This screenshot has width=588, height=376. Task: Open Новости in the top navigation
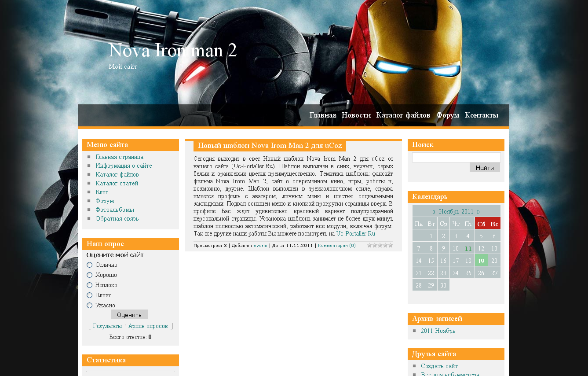coord(356,115)
